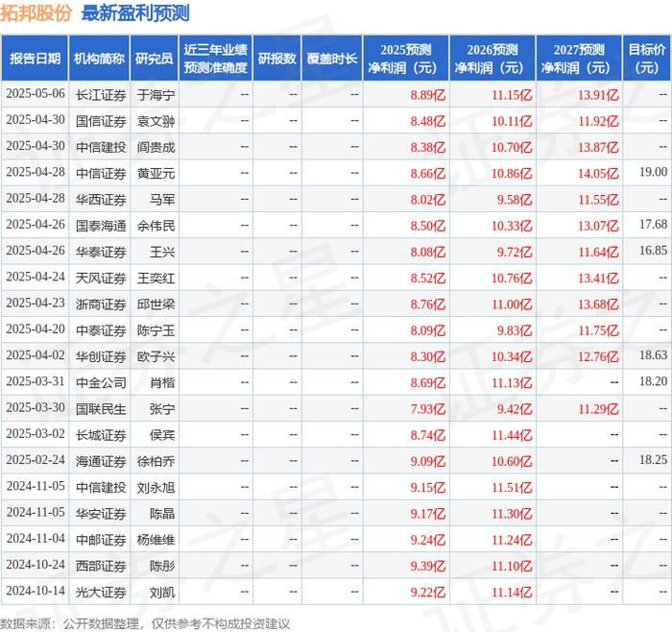Click the date cell 2024-10-14
The width and height of the screenshot is (672, 632).
click(x=36, y=591)
